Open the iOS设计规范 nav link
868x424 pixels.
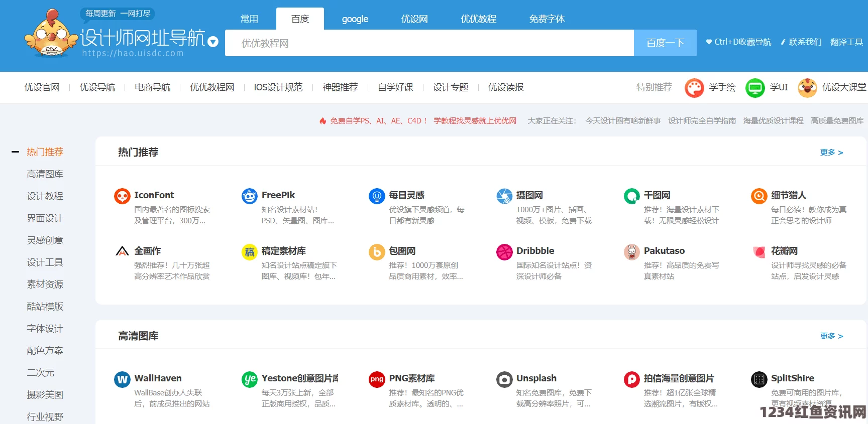278,87
